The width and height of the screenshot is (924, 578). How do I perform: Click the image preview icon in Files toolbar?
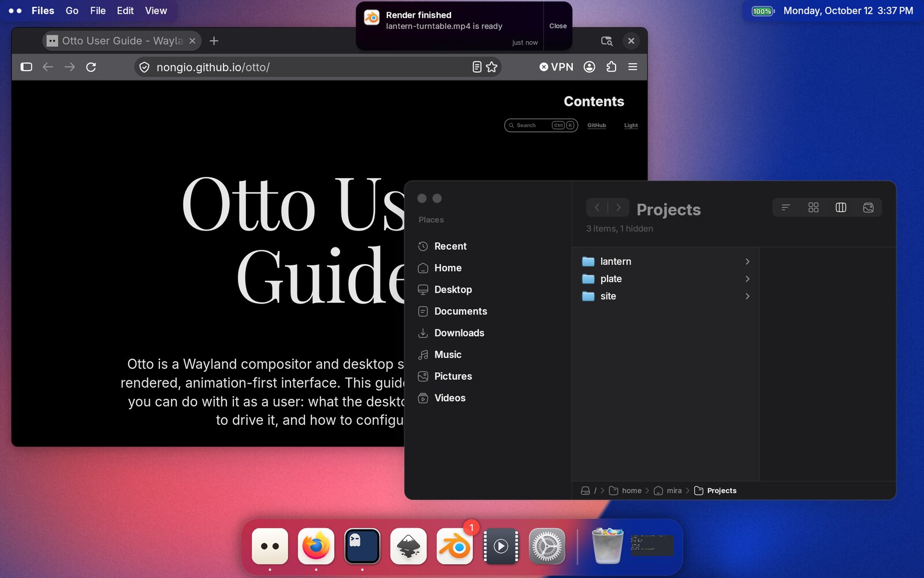click(x=868, y=208)
